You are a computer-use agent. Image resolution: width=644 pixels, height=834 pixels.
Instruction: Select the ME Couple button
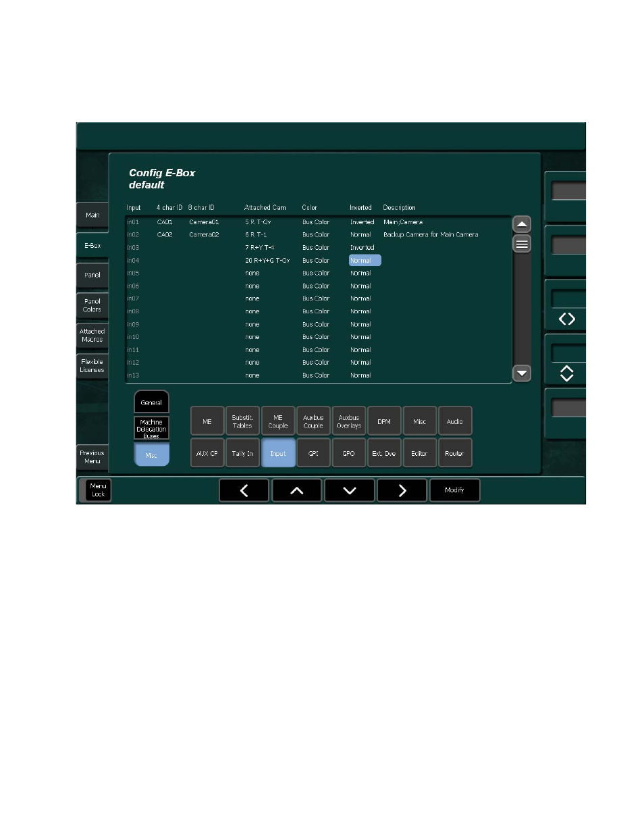coord(278,421)
